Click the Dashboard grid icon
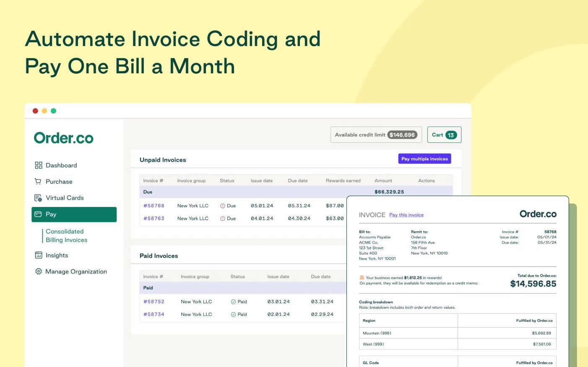The width and height of the screenshot is (588, 367). click(x=39, y=165)
